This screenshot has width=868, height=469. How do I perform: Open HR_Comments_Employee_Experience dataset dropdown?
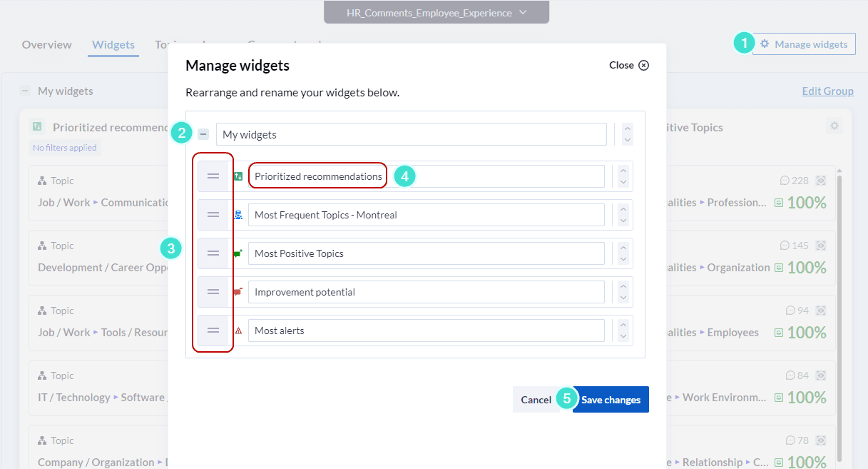point(436,12)
